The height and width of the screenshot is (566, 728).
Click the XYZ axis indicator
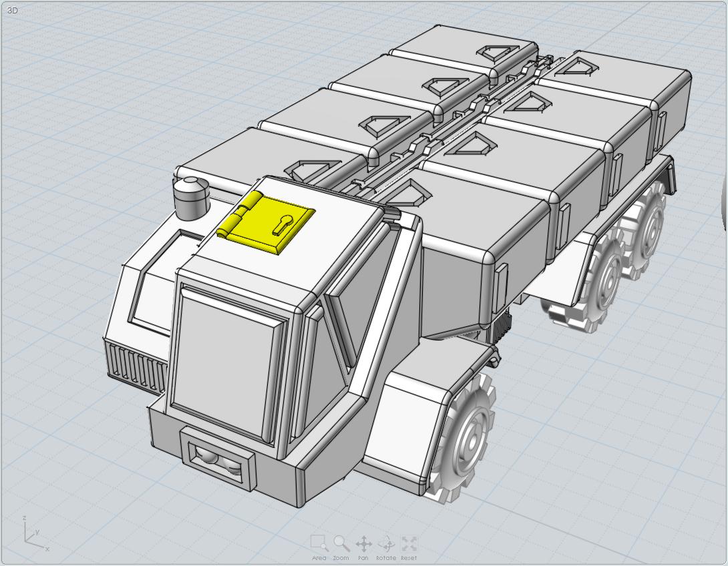(33, 535)
